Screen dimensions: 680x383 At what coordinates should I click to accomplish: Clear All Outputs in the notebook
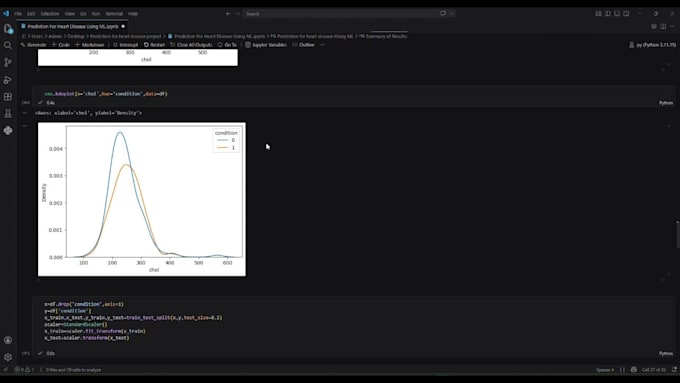click(x=191, y=45)
